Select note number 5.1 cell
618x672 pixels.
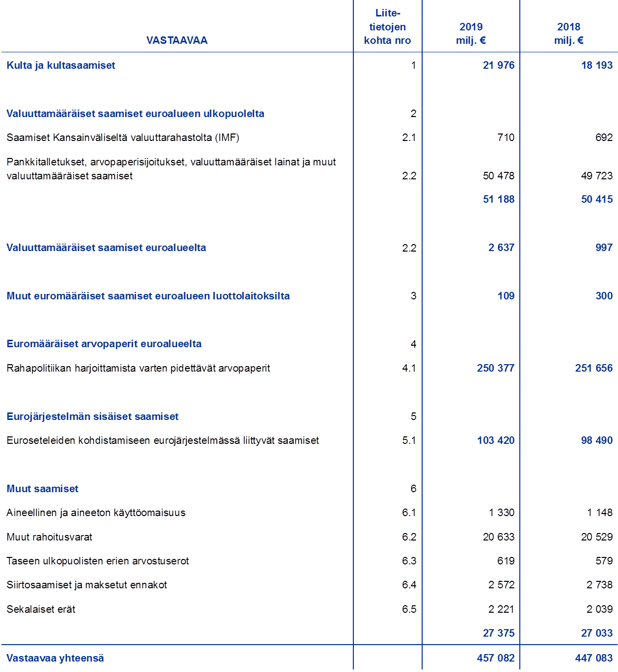409,440
